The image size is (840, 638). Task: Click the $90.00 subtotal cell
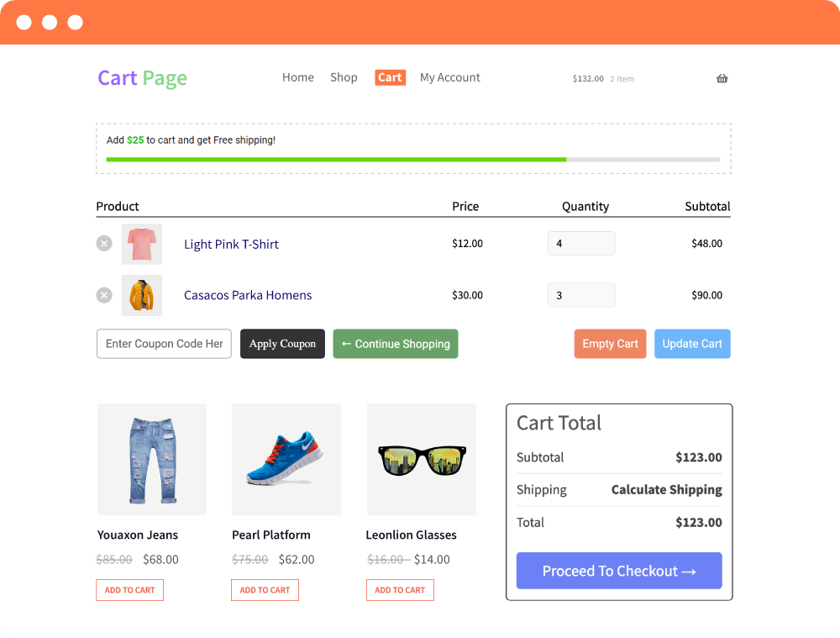point(706,295)
